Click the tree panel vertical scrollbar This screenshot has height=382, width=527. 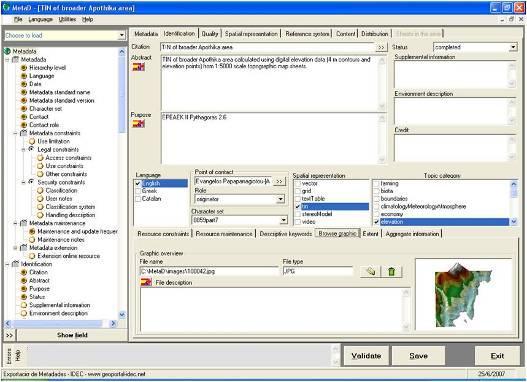pyautogui.click(x=122, y=183)
